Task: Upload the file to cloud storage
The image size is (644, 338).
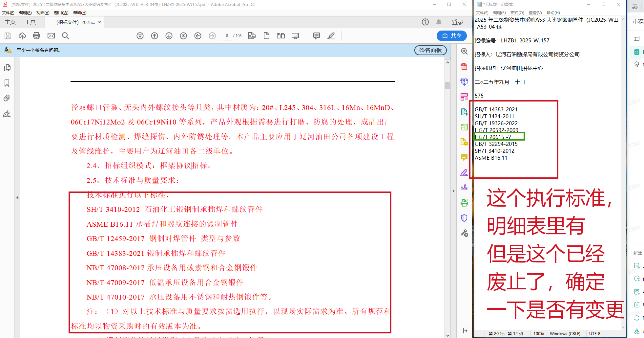Action: [22, 36]
